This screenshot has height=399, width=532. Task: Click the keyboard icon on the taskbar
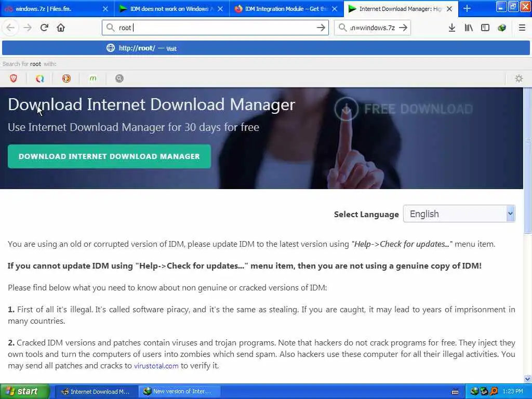[455, 392]
